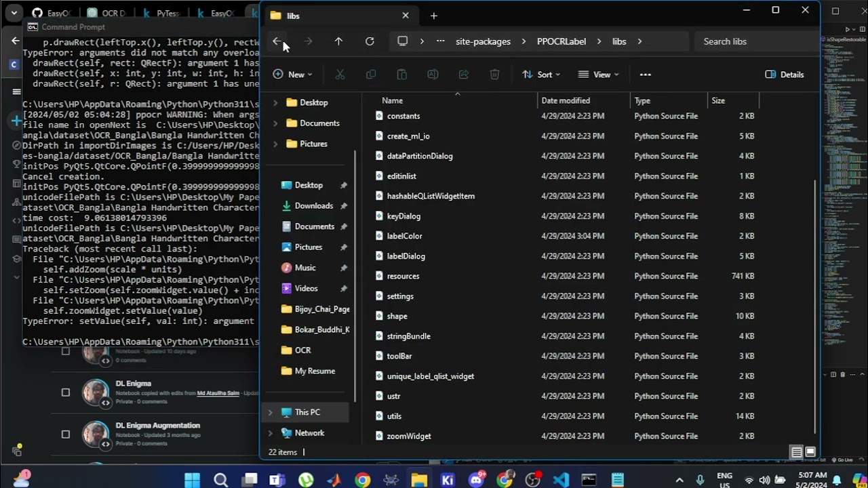Sort files by Type column

pyautogui.click(x=642, y=100)
